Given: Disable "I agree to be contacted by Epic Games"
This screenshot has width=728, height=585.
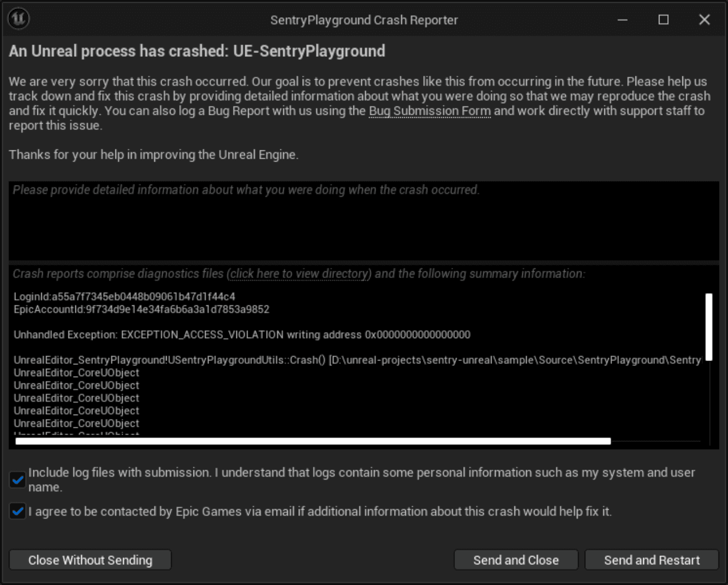Looking at the screenshot, I should 17,511.
